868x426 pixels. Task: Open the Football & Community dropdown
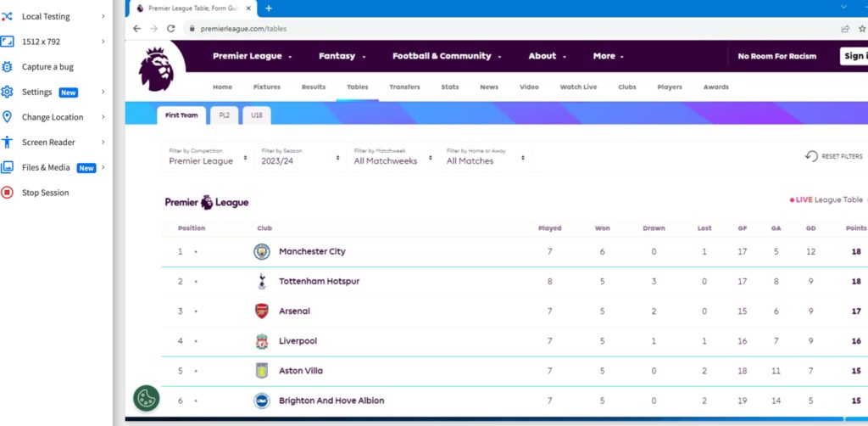447,56
